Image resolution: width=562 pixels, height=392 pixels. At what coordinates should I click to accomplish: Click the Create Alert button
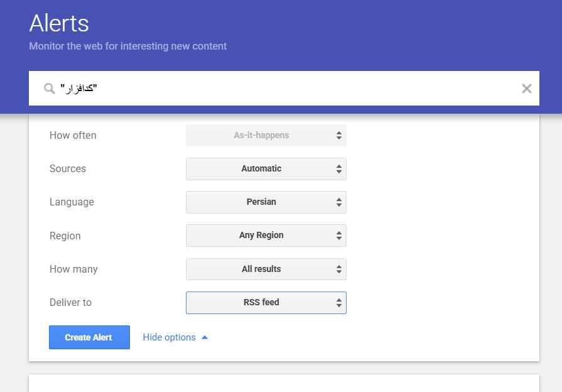[89, 337]
